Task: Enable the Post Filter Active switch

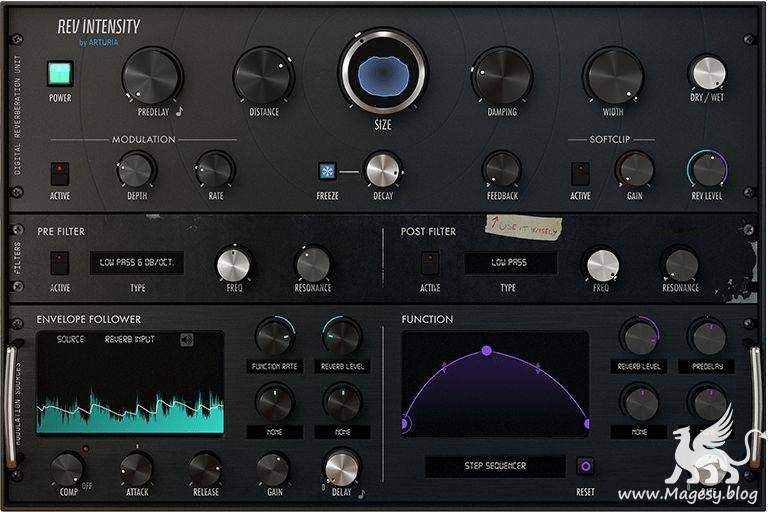Action: click(x=430, y=263)
